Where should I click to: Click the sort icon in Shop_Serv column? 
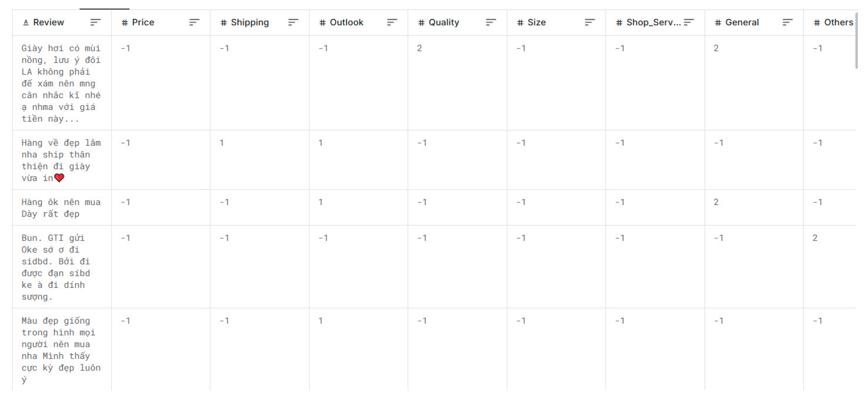point(689,22)
